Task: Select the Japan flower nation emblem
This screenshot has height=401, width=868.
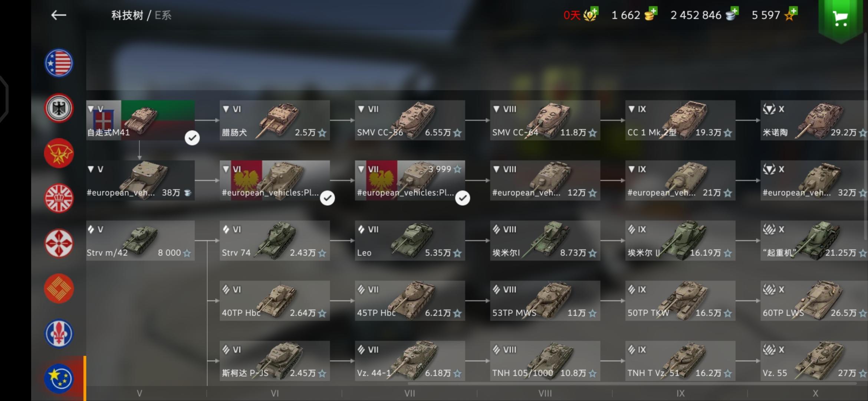Action: [x=59, y=244]
